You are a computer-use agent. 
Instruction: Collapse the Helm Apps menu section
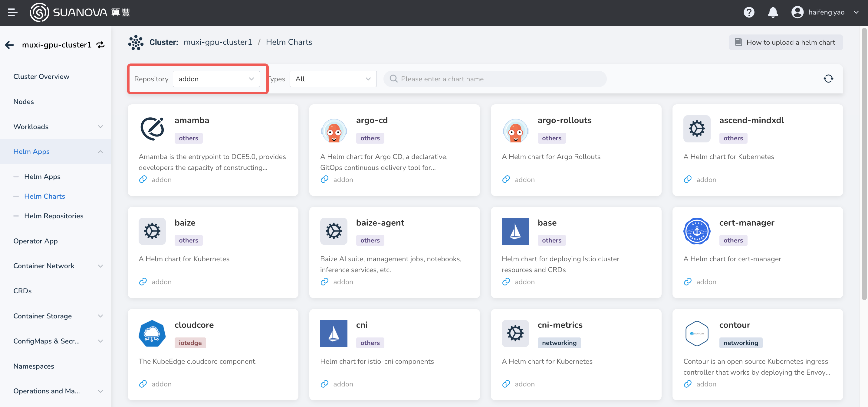click(x=56, y=151)
